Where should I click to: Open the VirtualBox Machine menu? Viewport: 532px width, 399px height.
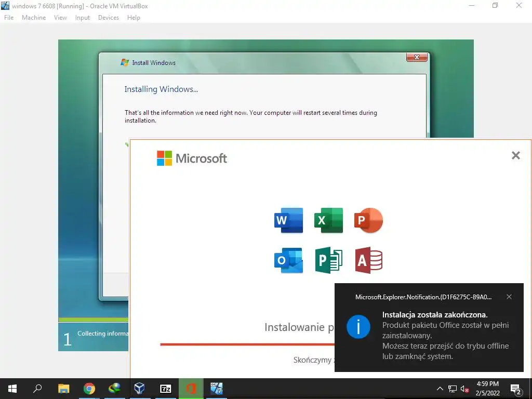[x=34, y=18]
